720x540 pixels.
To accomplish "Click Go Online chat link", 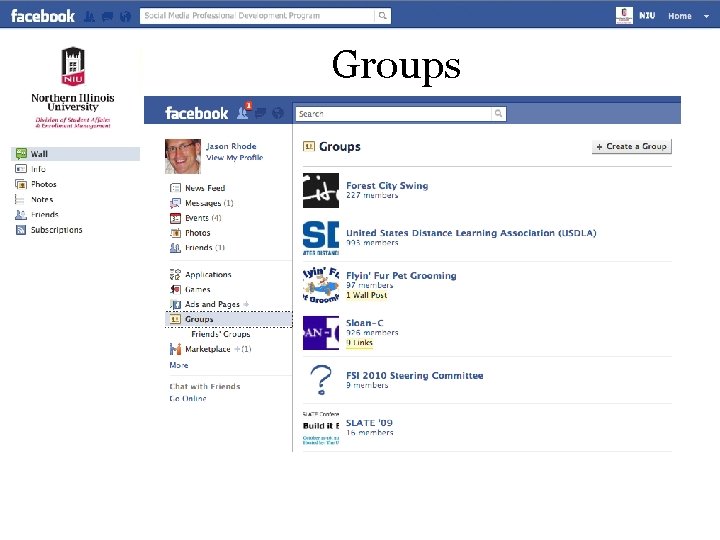I will (x=187, y=399).
